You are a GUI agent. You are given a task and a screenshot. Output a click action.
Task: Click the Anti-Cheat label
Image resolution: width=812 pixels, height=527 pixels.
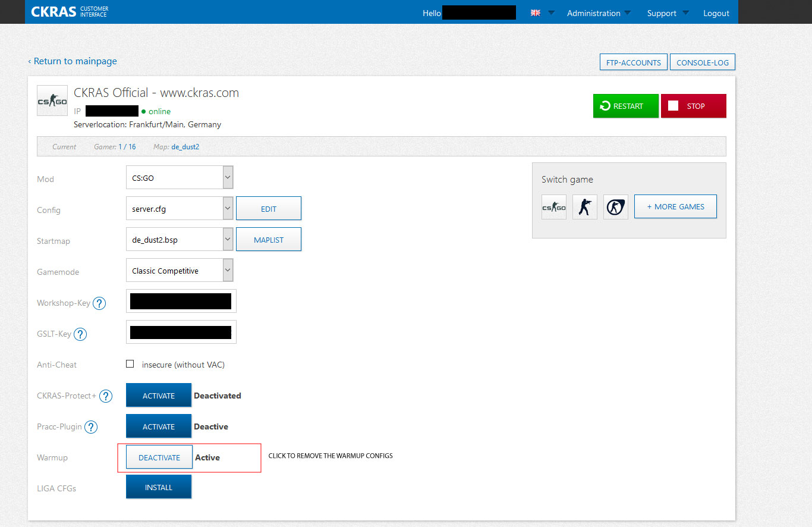click(57, 365)
